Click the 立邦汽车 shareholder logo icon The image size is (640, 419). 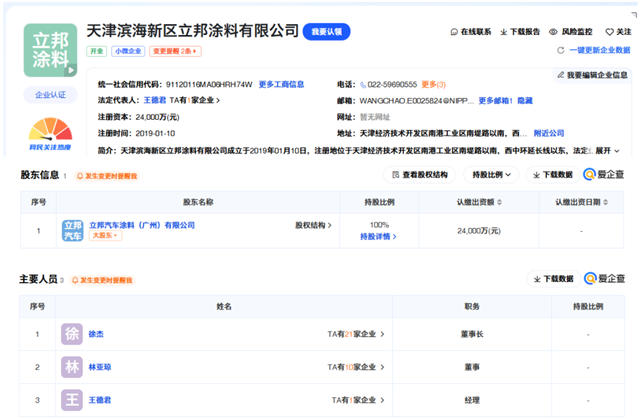[x=73, y=231]
